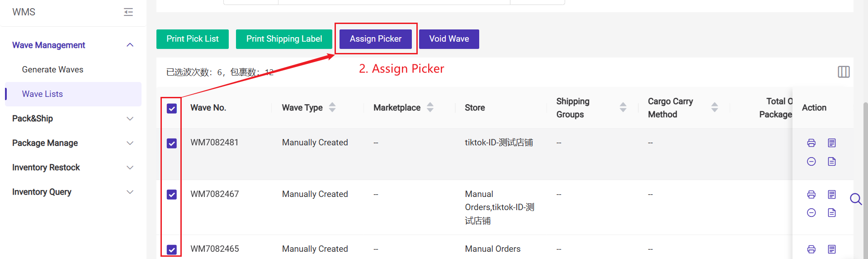Select Wave Lists in the sidebar

pos(42,94)
